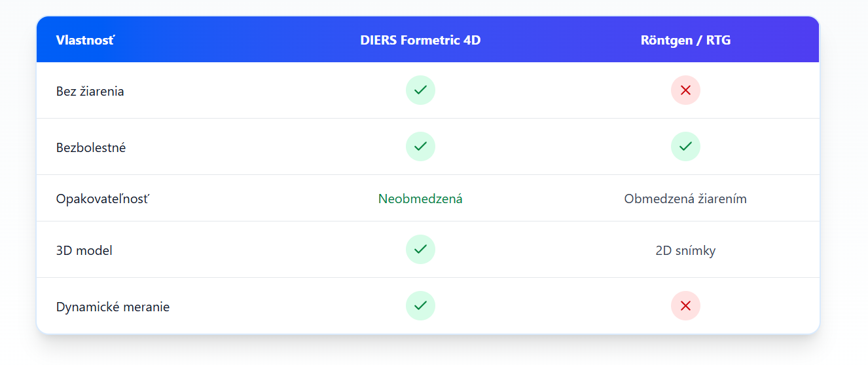Click the Bez žiarenia row label
The height and width of the screenshot is (365, 868).
tap(90, 91)
